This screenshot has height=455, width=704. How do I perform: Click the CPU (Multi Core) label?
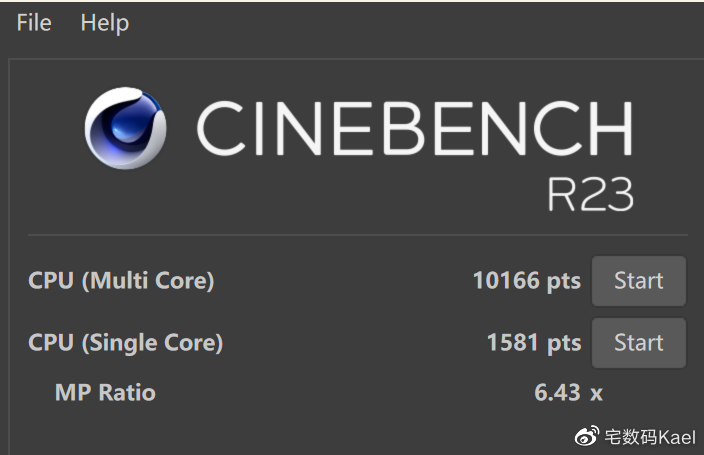coord(121,281)
